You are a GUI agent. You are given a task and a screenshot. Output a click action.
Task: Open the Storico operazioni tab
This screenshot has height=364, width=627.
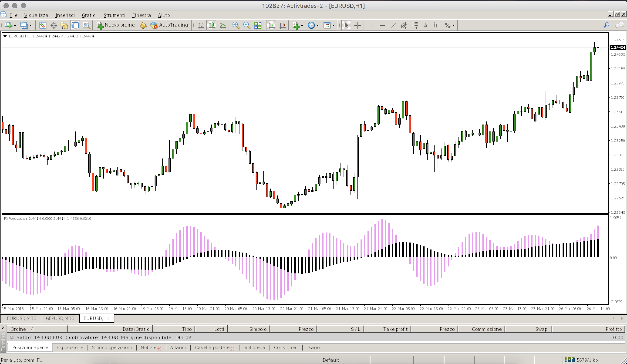tap(112, 347)
